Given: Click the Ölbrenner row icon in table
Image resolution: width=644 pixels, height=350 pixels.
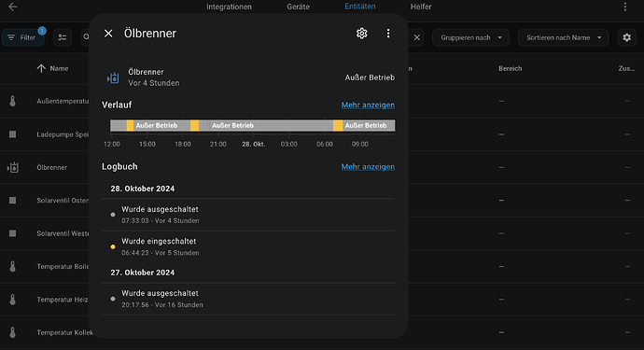Looking at the screenshot, I should pos(13,167).
